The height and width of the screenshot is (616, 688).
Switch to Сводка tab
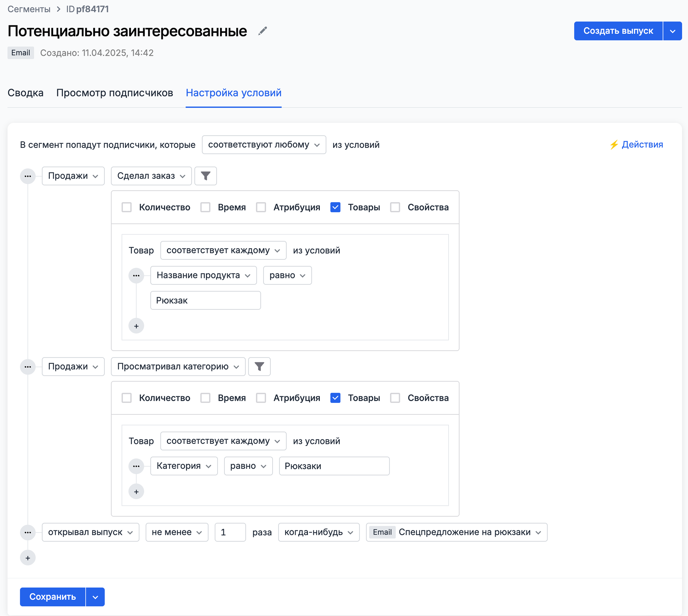tap(25, 93)
